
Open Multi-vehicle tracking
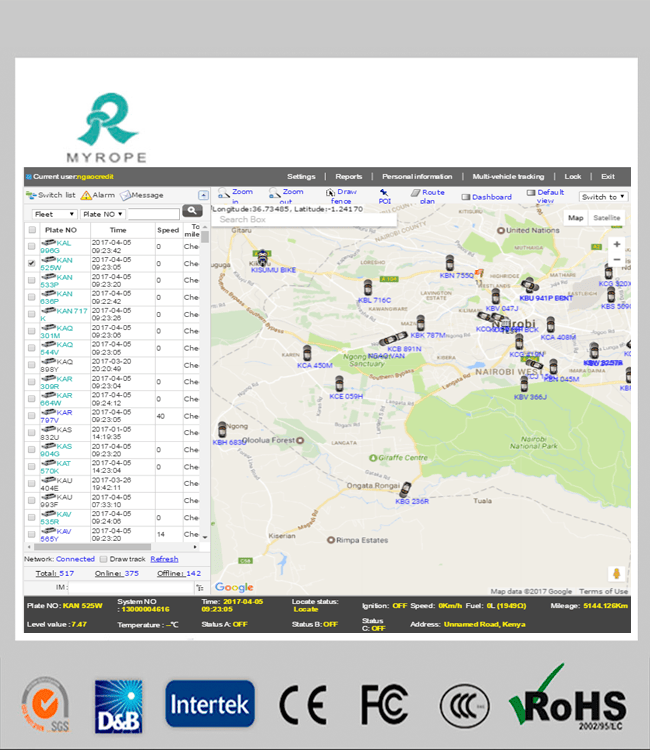tap(508, 176)
